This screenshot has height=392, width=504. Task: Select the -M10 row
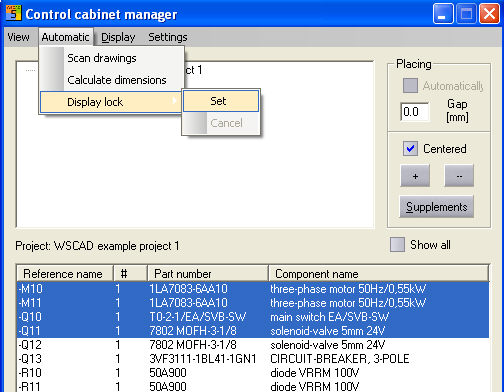coord(253,289)
